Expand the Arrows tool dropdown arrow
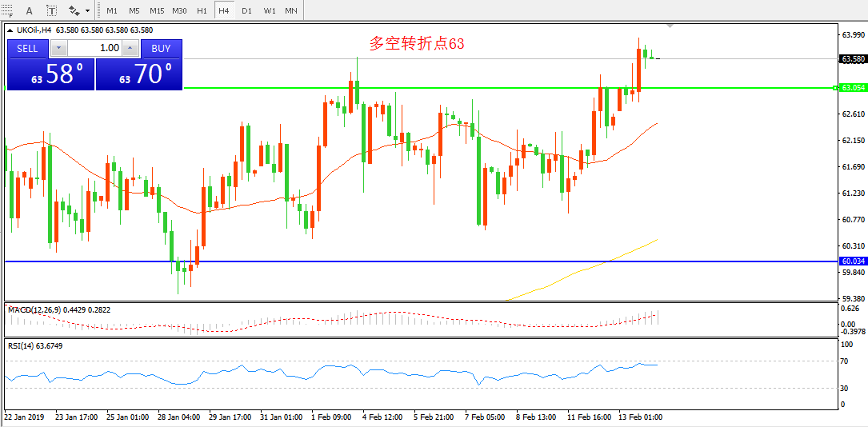This screenshot has height=427, width=868. pyautogui.click(x=88, y=11)
